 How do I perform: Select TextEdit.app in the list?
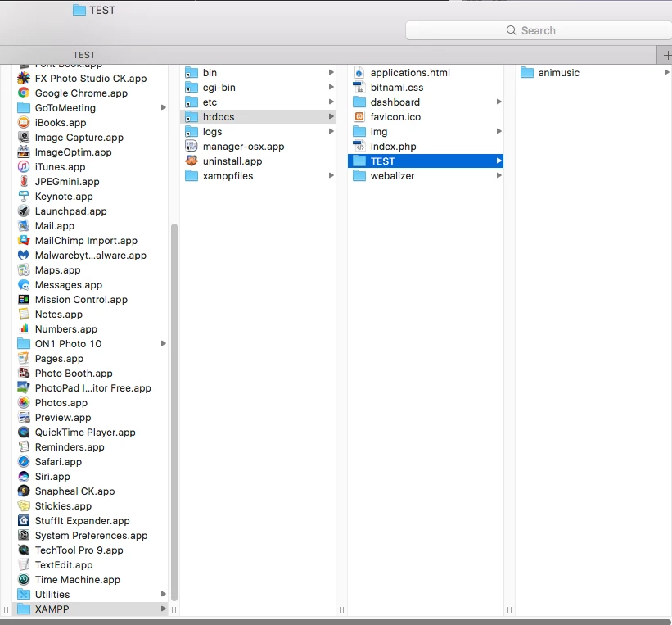(90, 565)
